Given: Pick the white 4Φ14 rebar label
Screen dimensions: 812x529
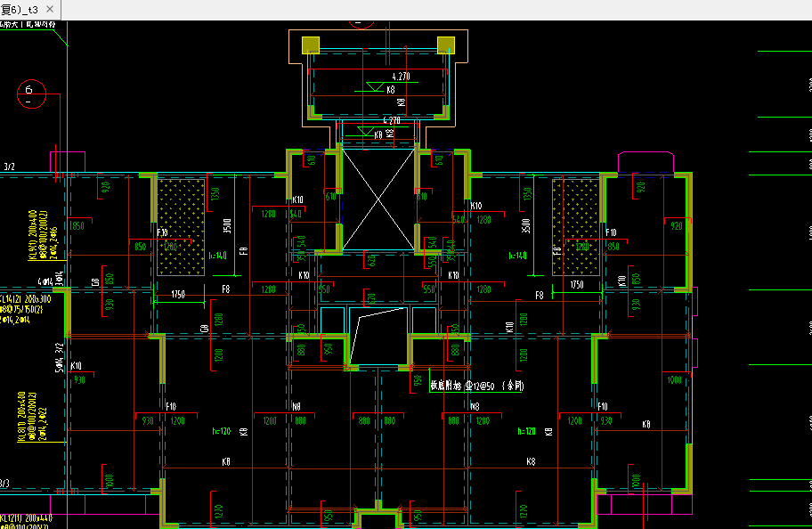Looking at the screenshot, I should [x=45, y=281].
